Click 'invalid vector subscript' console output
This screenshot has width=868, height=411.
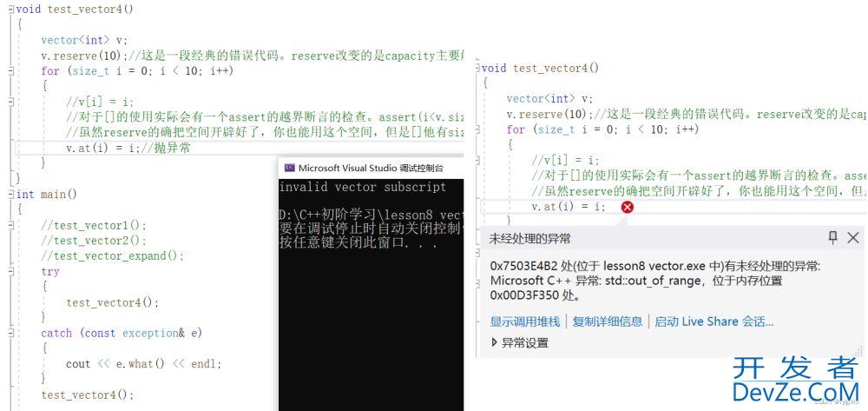363,187
